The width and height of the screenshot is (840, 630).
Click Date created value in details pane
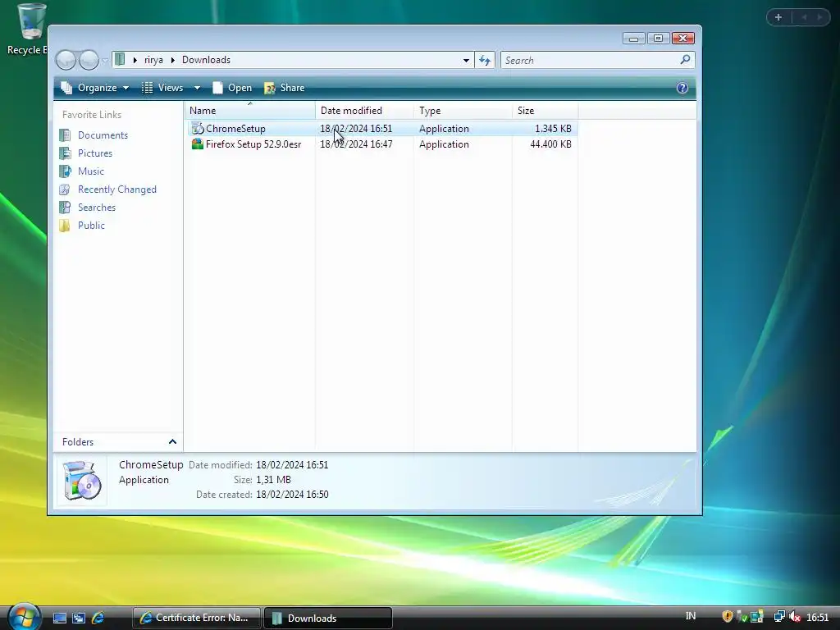point(292,495)
